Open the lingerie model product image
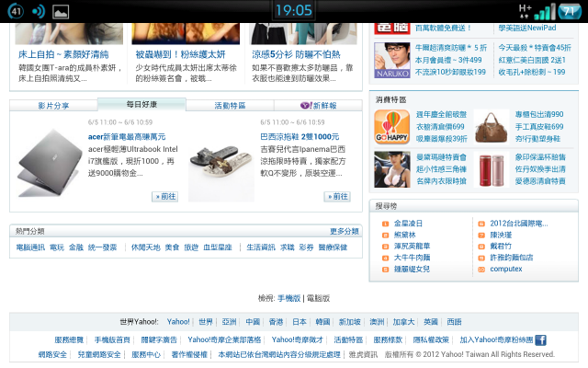The width and height of the screenshot is (588, 368). (x=392, y=169)
